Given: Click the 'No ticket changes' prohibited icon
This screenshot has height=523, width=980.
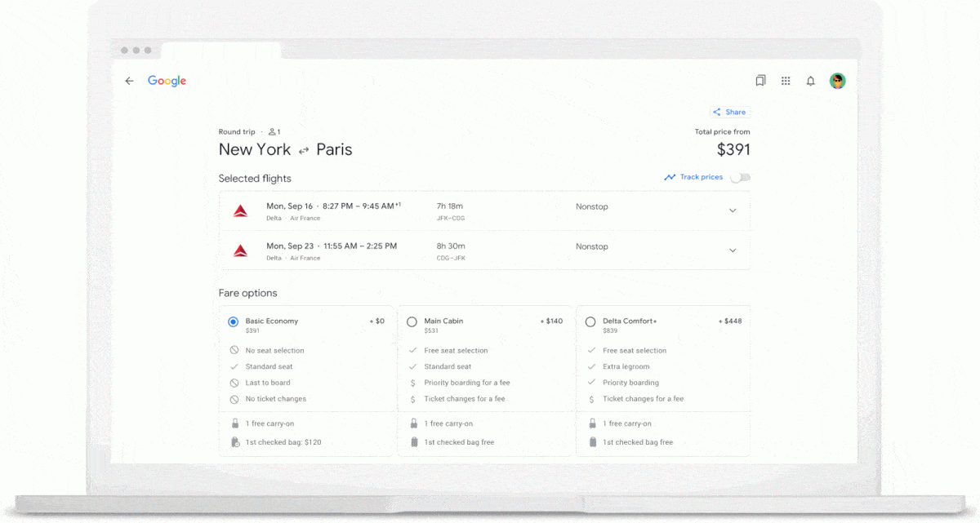Looking at the screenshot, I should pyautogui.click(x=234, y=399).
